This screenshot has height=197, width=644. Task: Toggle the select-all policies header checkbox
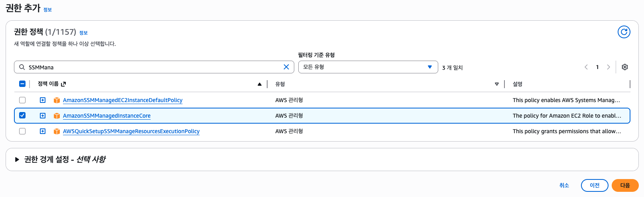point(22,84)
